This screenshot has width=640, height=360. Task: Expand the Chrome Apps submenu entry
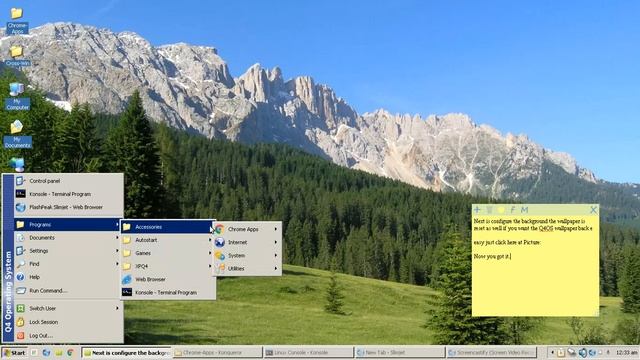tap(247, 229)
